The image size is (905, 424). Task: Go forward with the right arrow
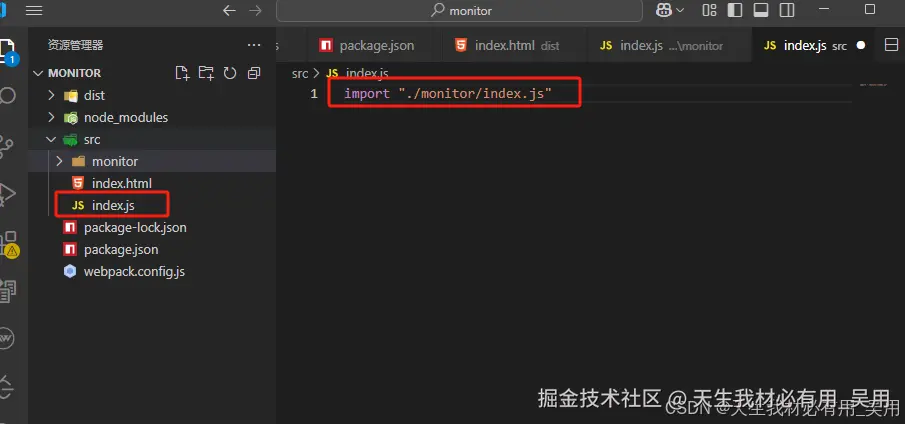[255, 10]
